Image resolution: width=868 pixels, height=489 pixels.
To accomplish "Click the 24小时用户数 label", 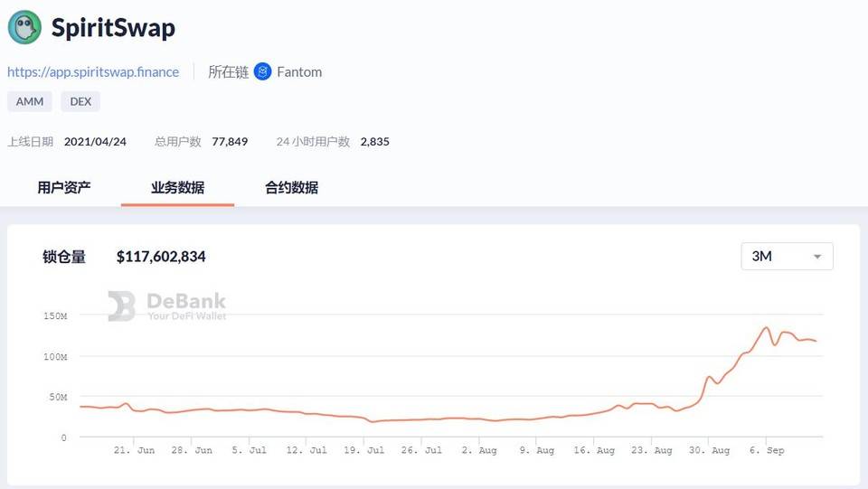I will [x=314, y=142].
